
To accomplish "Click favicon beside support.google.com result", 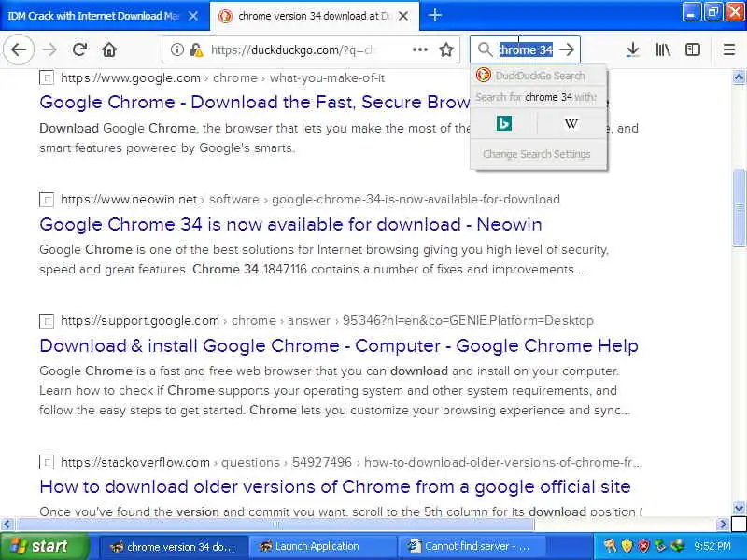I will 46,321.
